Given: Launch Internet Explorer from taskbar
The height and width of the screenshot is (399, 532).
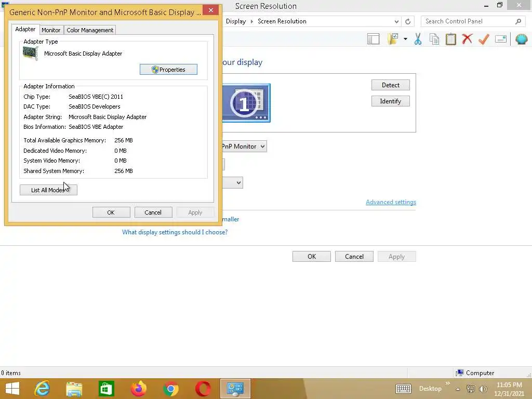Looking at the screenshot, I should pyautogui.click(x=42, y=389).
